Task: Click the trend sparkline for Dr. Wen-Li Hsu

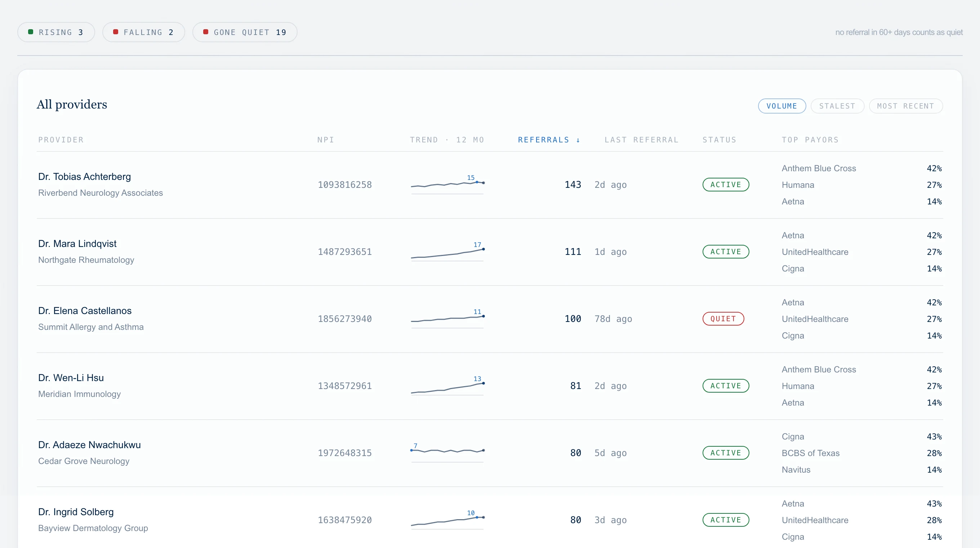Action: click(447, 386)
